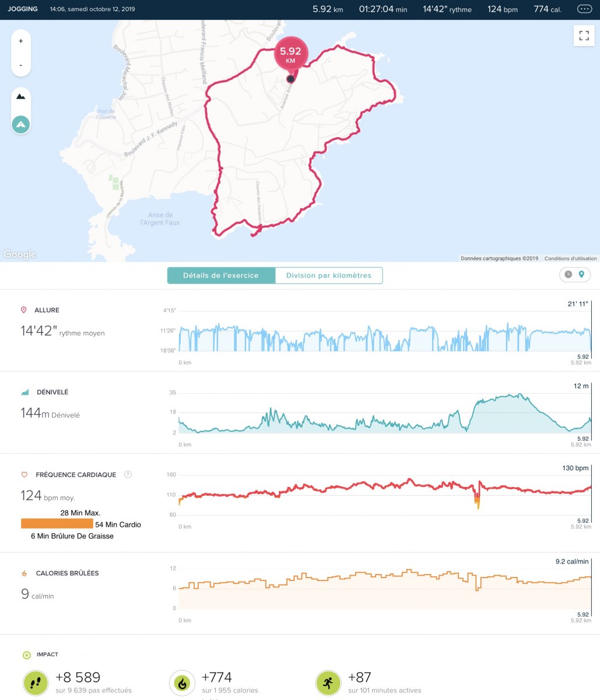The height and width of the screenshot is (700, 600).
Task: Click the heart rate chart dip point
Action: (x=478, y=501)
